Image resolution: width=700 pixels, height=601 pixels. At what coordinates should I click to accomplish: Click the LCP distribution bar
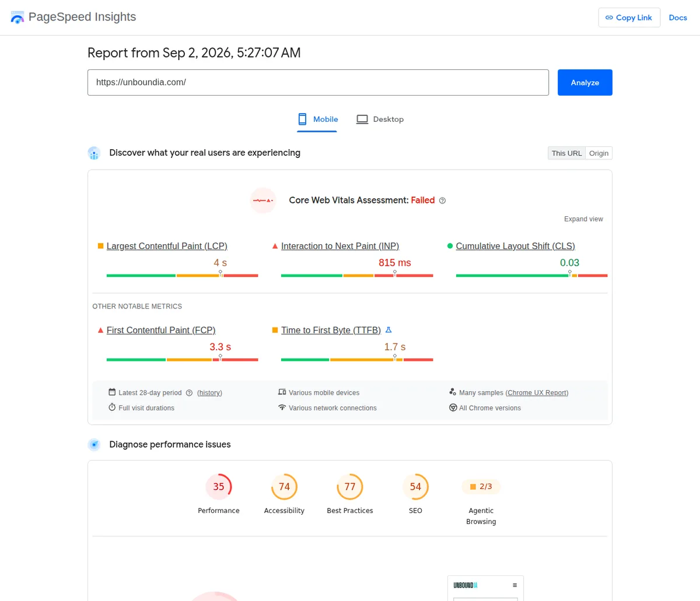point(182,275)
